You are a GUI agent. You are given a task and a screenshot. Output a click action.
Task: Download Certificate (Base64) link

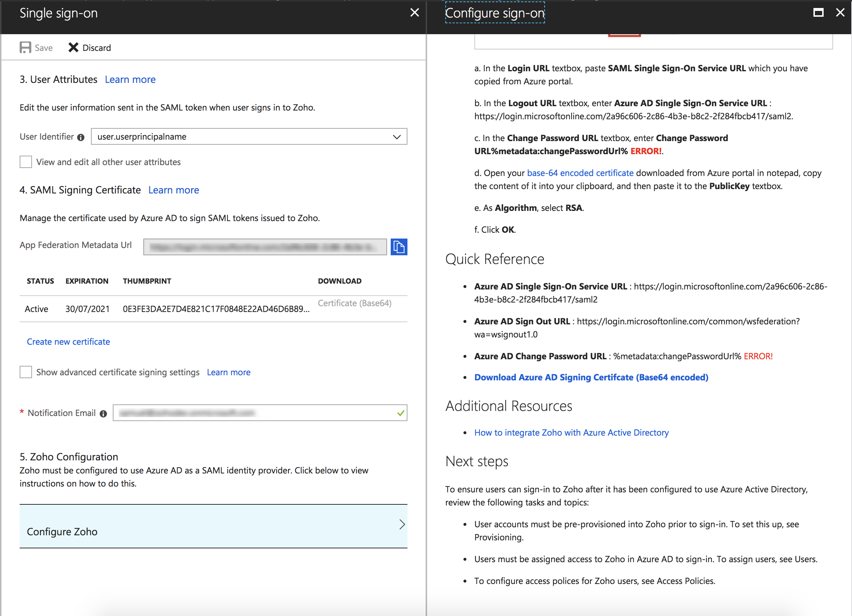click(354, 303)
